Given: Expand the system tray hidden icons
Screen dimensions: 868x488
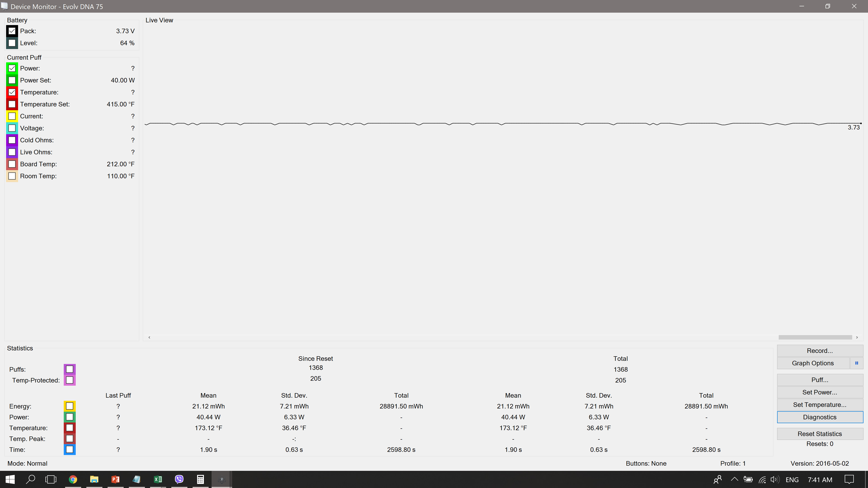Looking at the screenshot, I should (x=734, y=479).
